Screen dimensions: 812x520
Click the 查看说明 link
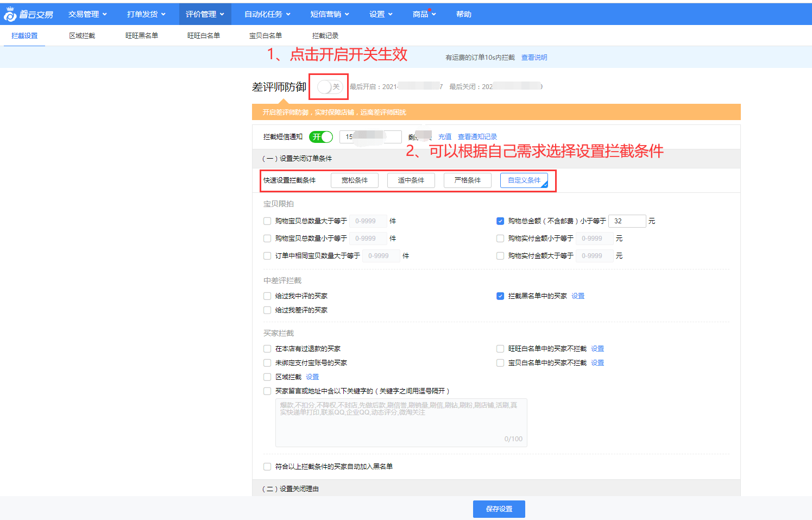point(534,58)
